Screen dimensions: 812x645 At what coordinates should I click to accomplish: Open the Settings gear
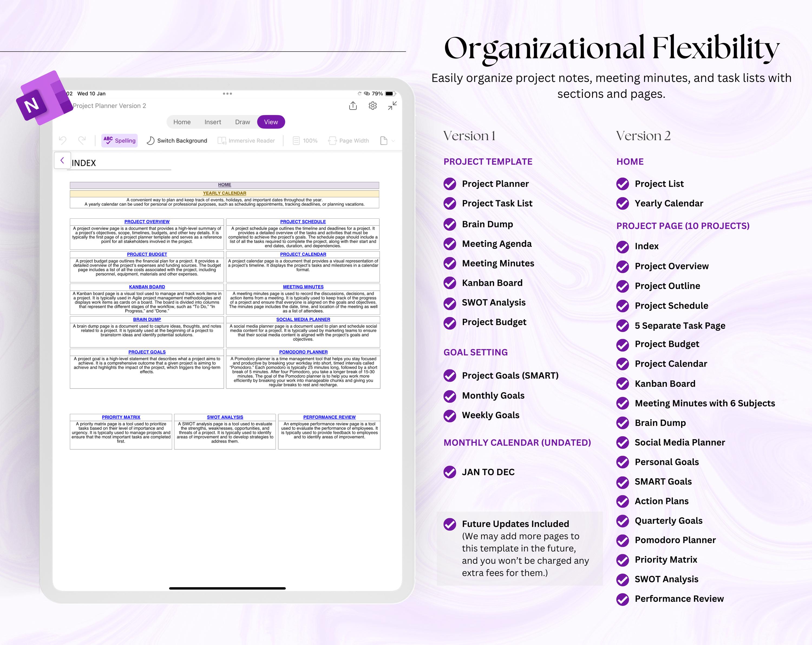tap(372, 106)
